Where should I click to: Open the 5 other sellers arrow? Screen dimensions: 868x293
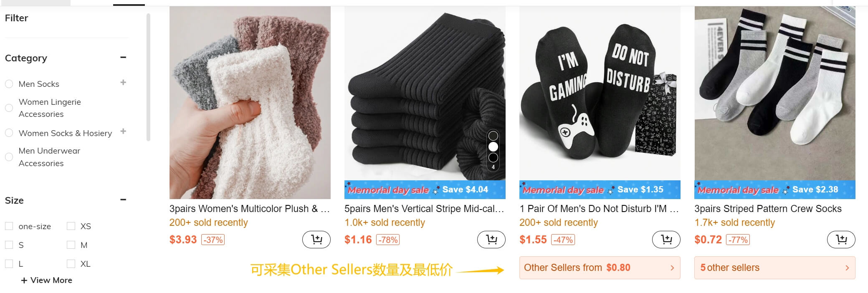point(847,268)
